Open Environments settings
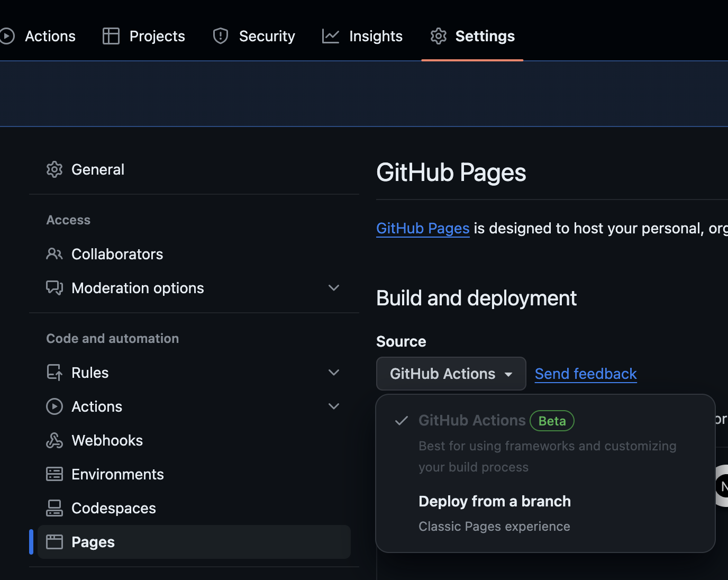Viewport: 728px width, 580px height. [194, 474]
